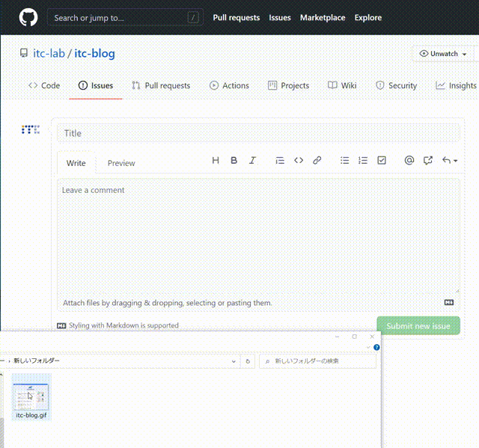The image size is (479, 448).
Task: Insert a task list checkbox
Action: point(382,160)
